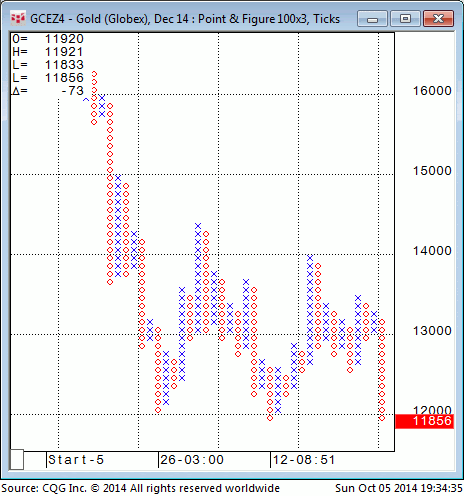Viewport: 464px width, 496px height.
Task: Close the GCEZ4 Gold chart window
Action: click(438, 18)
